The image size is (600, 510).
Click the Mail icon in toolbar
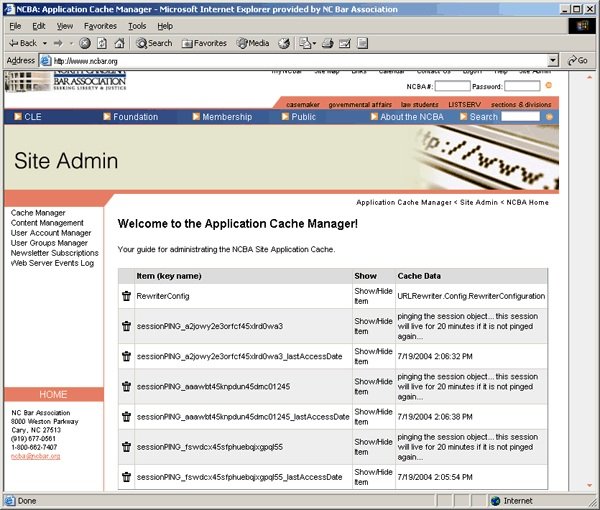pos(305,43)
